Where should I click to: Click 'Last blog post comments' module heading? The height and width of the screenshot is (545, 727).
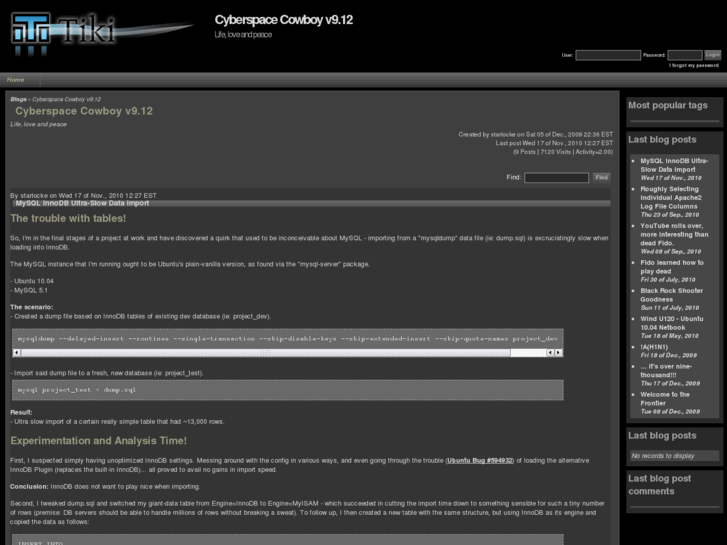click(x=659, y=485)
